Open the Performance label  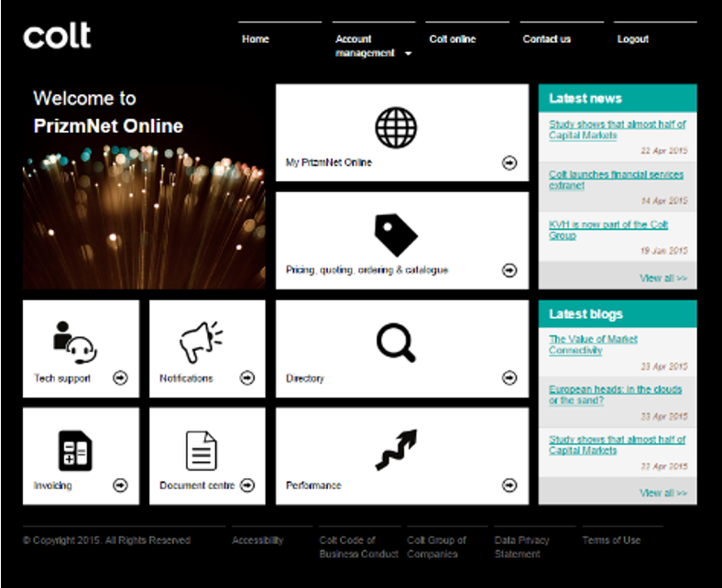click(x=313, y=485)
